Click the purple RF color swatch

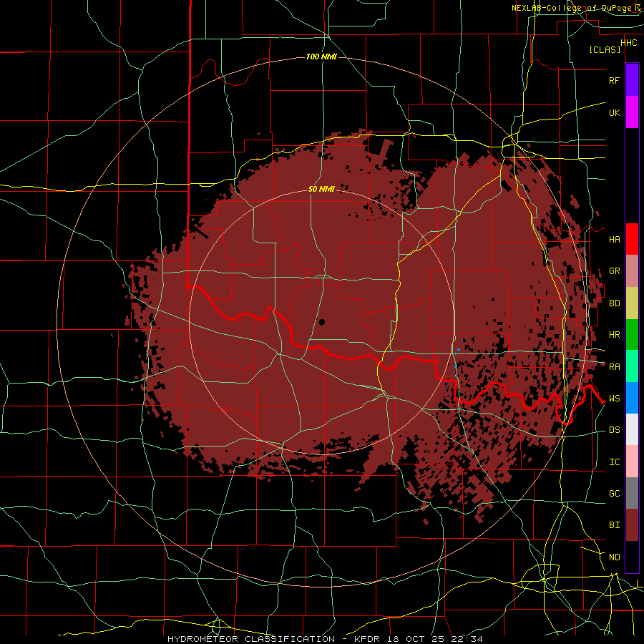coord(632,80)
